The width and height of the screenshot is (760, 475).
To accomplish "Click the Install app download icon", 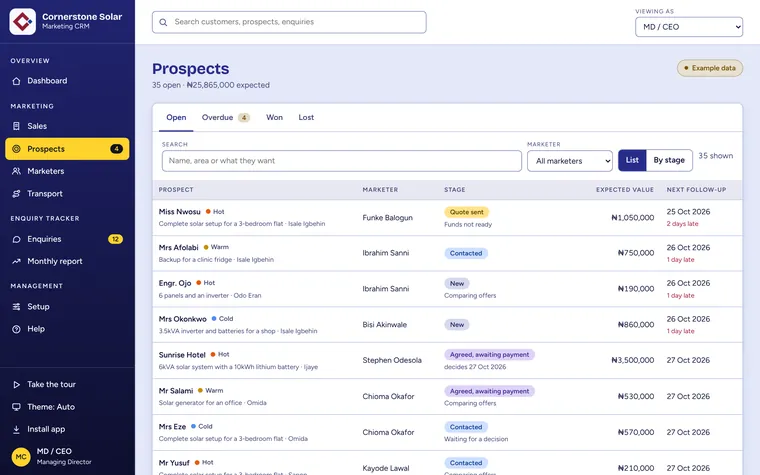I will click(16, 429).
